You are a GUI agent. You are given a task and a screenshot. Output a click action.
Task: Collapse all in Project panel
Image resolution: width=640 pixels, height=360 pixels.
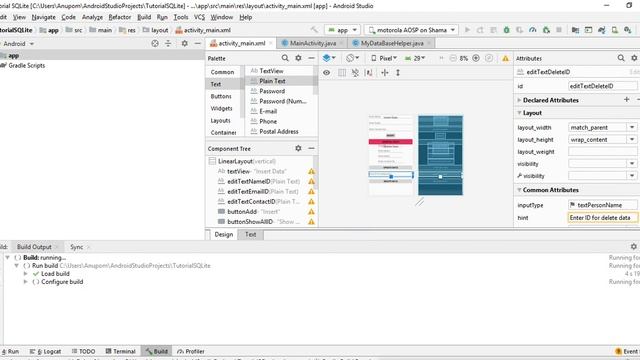coord(168,43)
